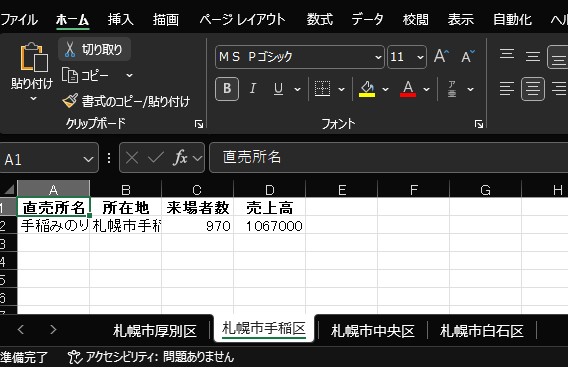Decrease font size with the smaller A icon
Image resolution: width=568 pixels, height=367 pixels.
tap(468, 56)
